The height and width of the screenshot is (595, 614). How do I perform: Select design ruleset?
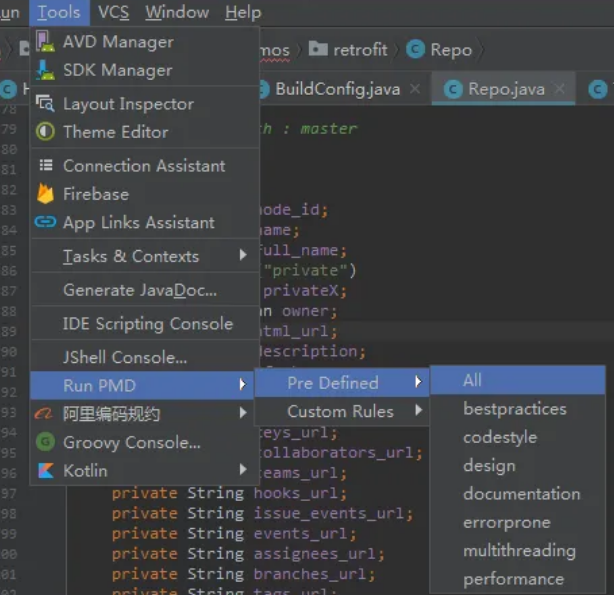click(x=518, y=465)
